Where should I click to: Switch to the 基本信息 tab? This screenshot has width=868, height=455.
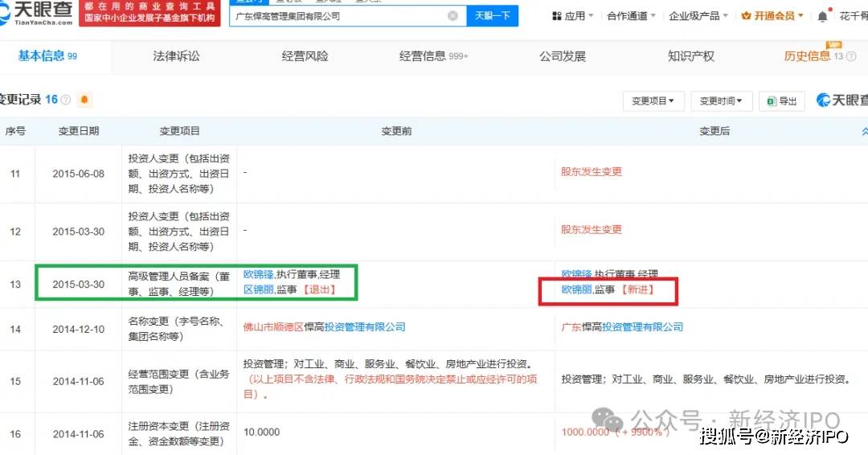47,56
